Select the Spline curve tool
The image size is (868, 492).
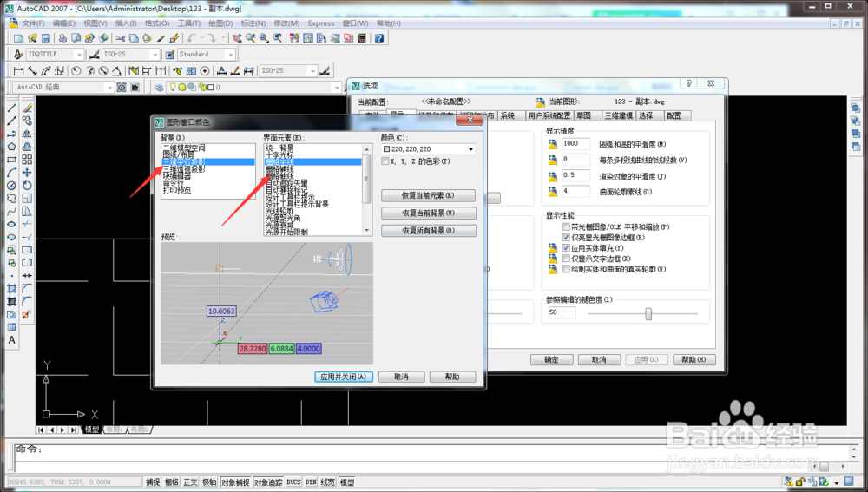click(11, 211)
